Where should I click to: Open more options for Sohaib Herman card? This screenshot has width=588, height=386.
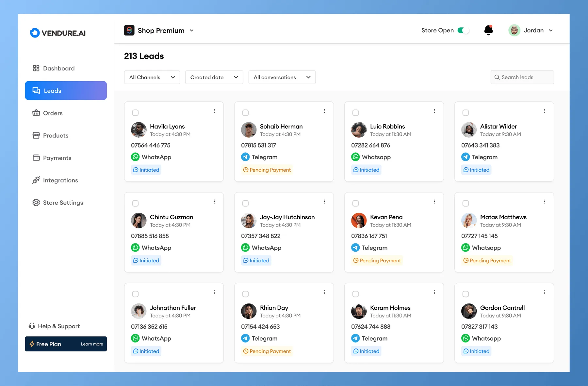324,111
